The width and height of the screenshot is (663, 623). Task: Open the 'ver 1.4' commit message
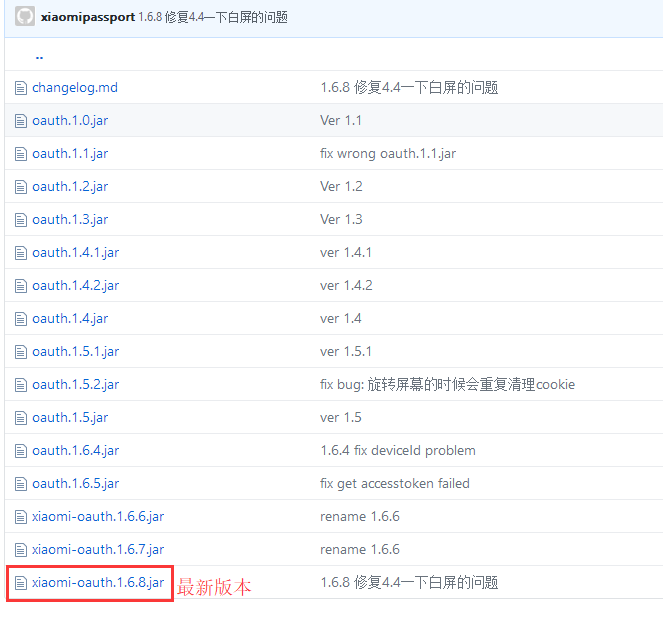[x=341, y=319]
